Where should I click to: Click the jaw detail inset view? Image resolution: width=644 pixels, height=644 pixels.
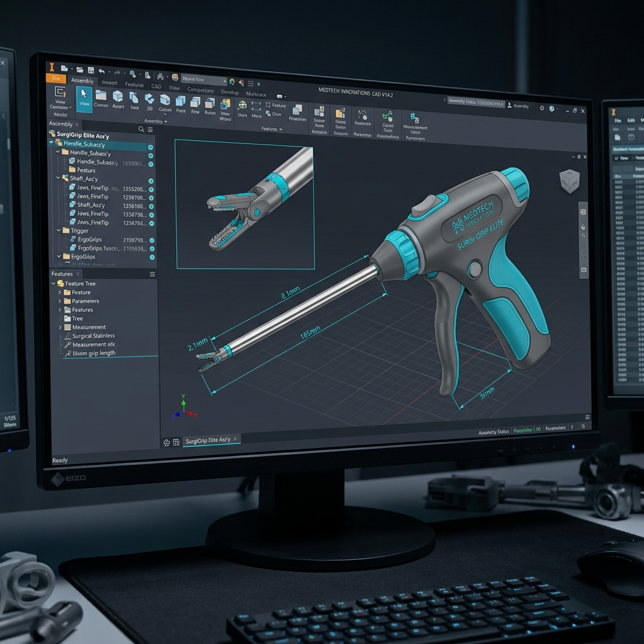click(245, 204)
